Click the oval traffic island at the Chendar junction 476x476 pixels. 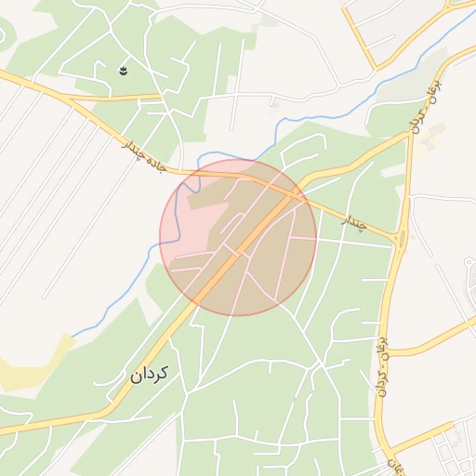(x=402, y=239)
